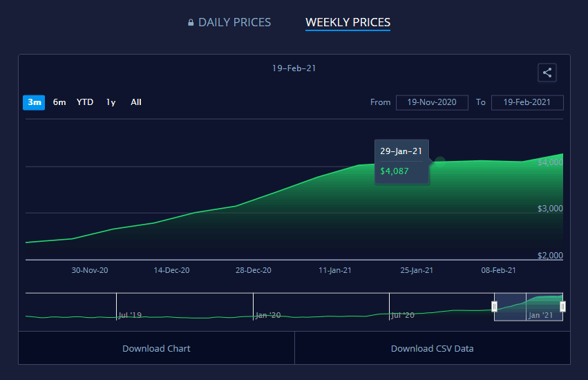
Task: Set the chart range to 1y
Action: 111,102
